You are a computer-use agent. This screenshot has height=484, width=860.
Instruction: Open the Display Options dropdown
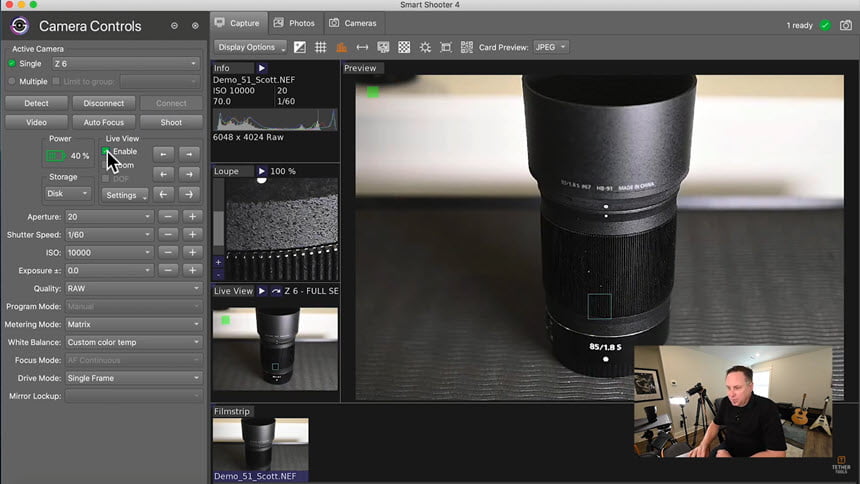(x=251, y=47)
